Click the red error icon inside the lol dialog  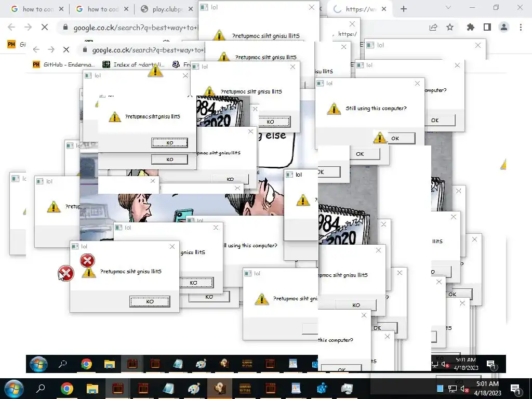point(87,261)
